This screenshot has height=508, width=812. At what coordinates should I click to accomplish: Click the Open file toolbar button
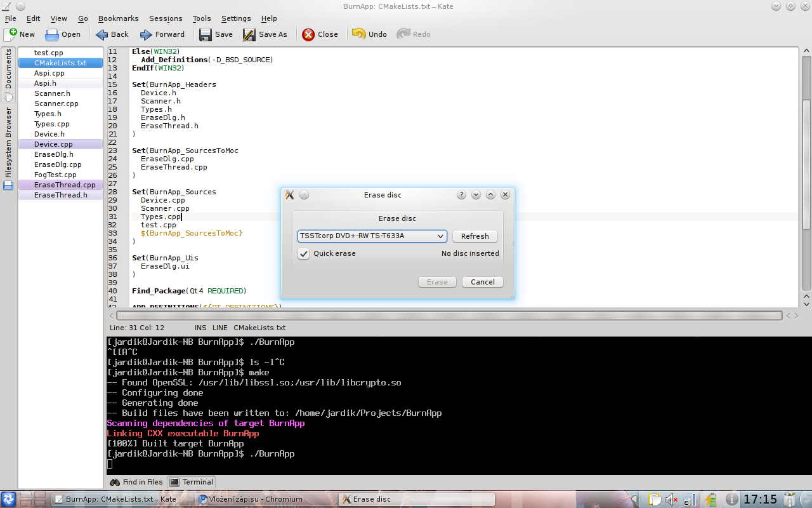[63, 34]
